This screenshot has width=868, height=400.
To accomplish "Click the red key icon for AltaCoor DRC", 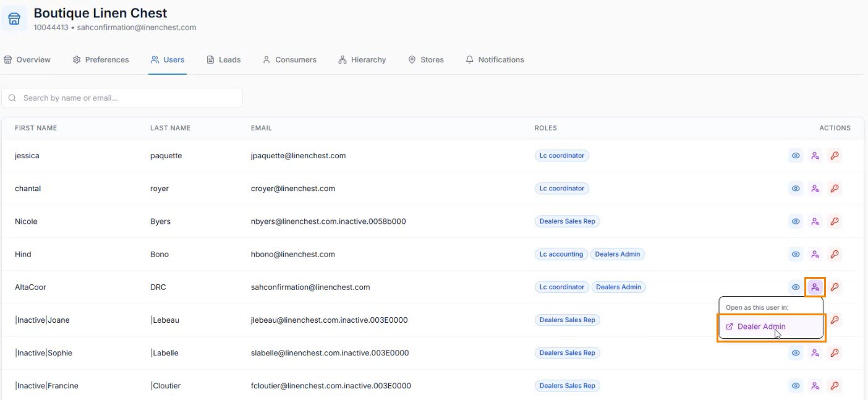I will [x=834, y=287].
